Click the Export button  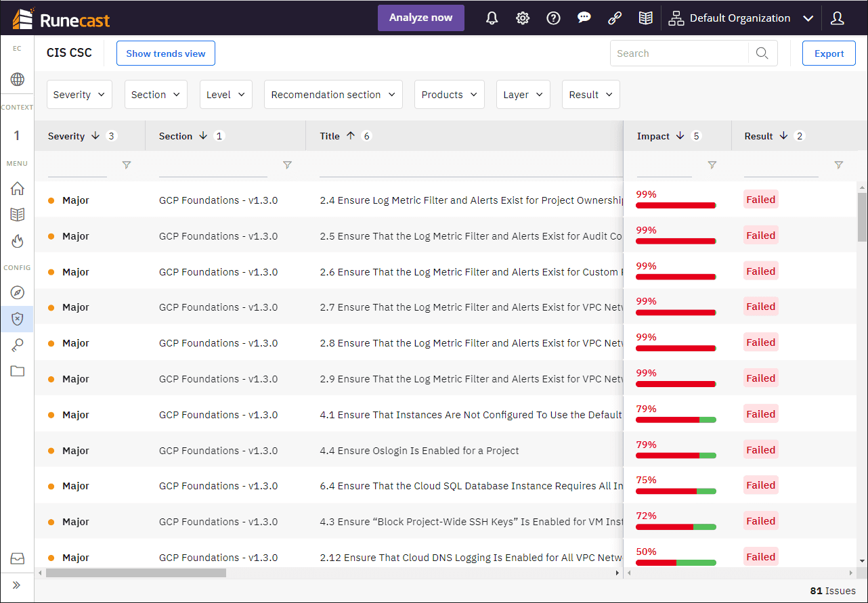(x=829, y=53)
